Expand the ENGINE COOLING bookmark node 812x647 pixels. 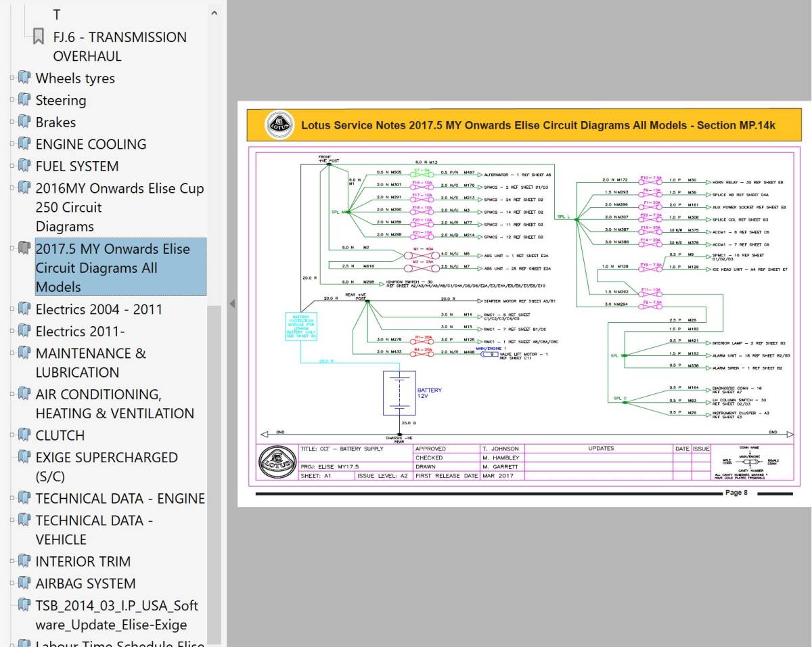click(12, 145)
